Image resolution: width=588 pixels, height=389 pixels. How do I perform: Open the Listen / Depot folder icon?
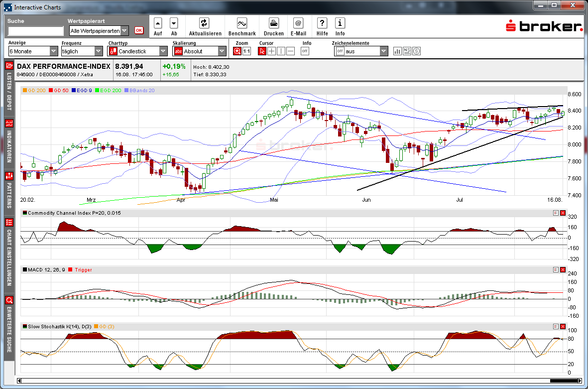9,66
